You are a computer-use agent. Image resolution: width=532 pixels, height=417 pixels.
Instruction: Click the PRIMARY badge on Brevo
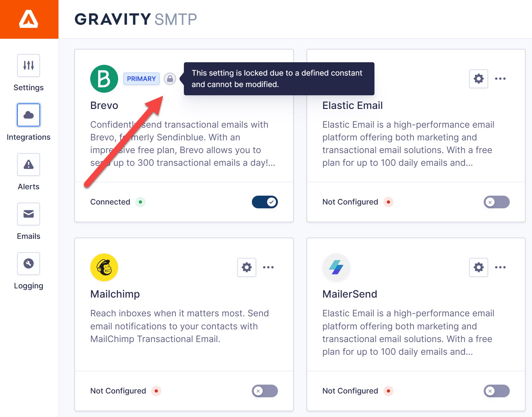141,78
